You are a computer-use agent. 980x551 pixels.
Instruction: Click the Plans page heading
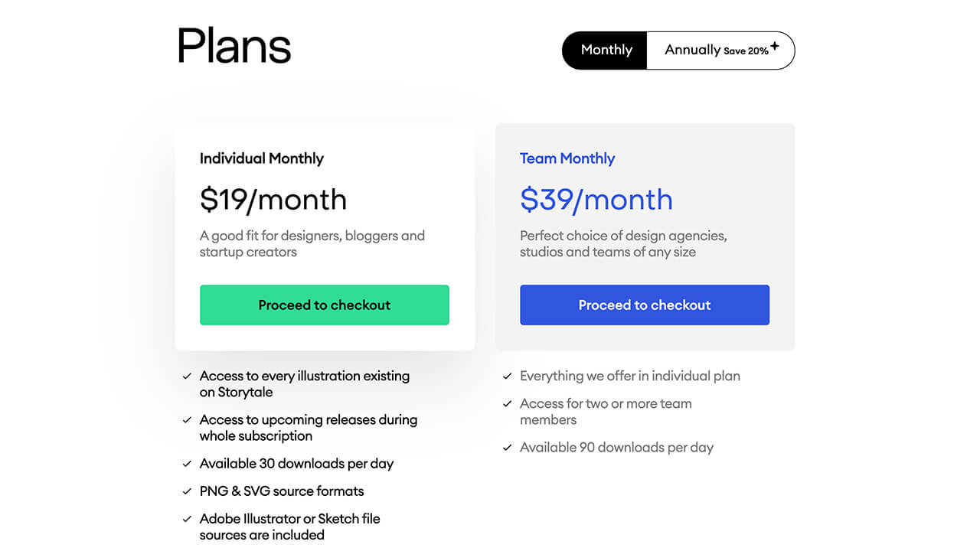(234, 46)
